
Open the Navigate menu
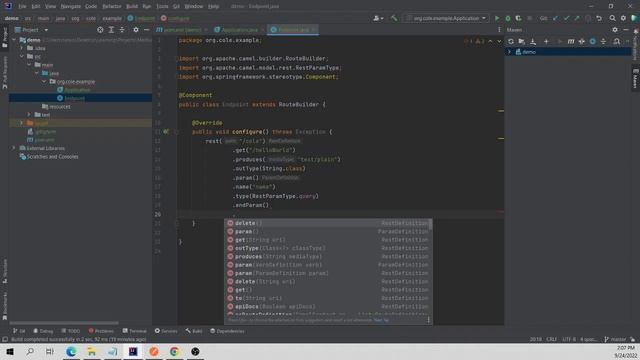pyautogui.click(x=70, y=7)
